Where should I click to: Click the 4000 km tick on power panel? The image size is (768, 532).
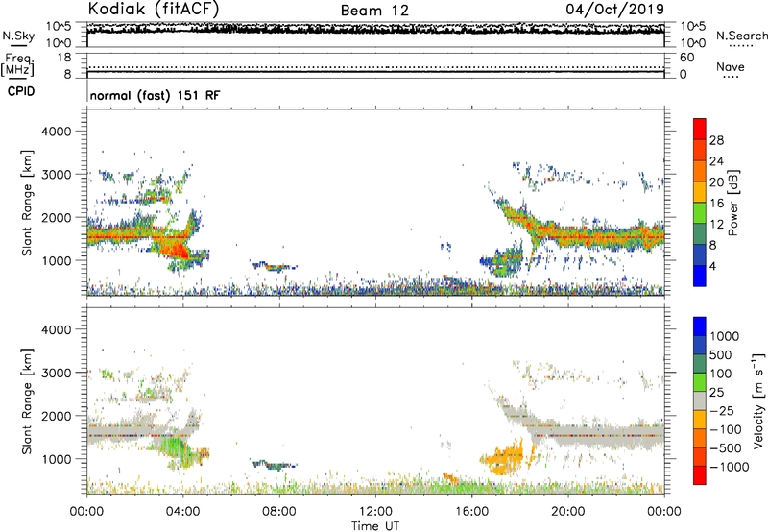56,132
